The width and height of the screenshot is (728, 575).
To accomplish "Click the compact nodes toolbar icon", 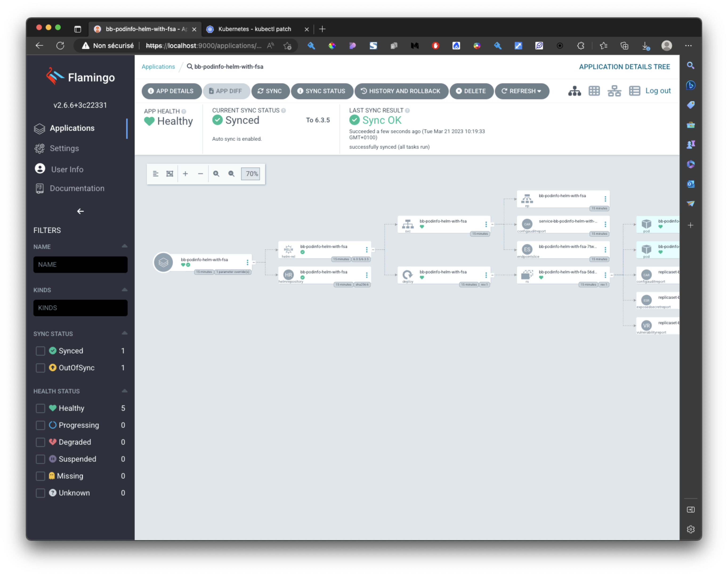I will pos(155,174).
